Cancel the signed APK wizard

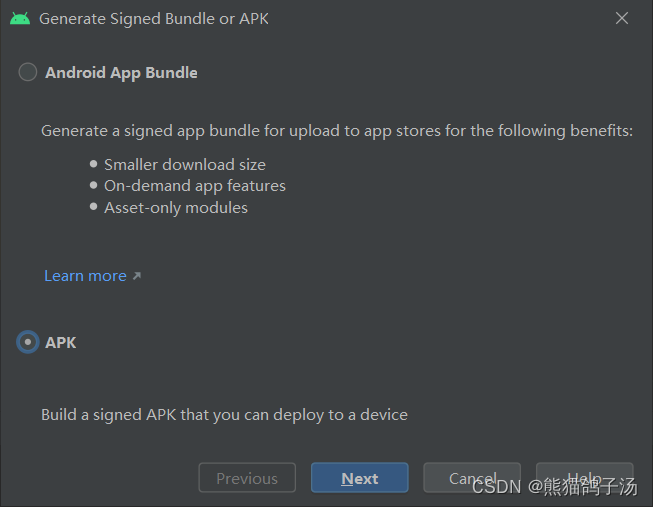coord(472,478)
